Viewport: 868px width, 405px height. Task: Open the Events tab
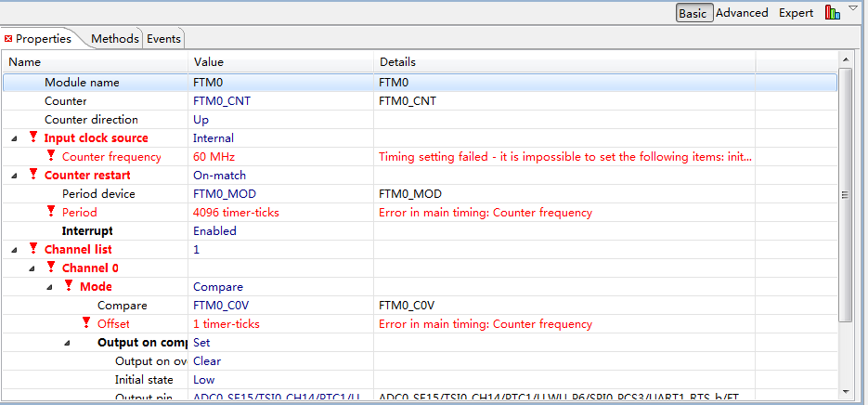click(164, 39)
